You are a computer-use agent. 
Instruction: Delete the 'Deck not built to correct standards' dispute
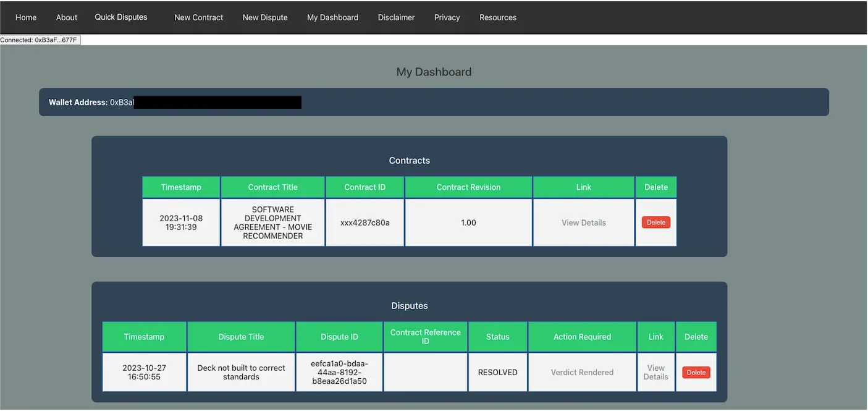(696, 372)
